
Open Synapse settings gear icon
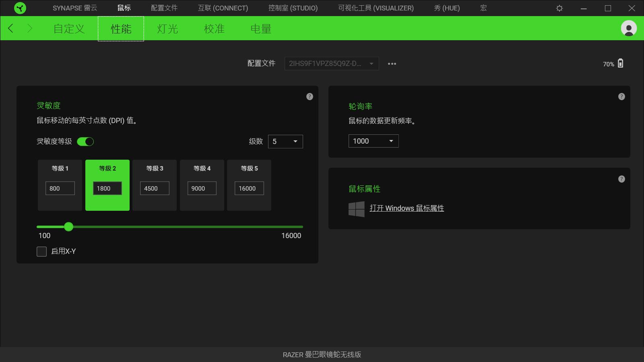559,8
